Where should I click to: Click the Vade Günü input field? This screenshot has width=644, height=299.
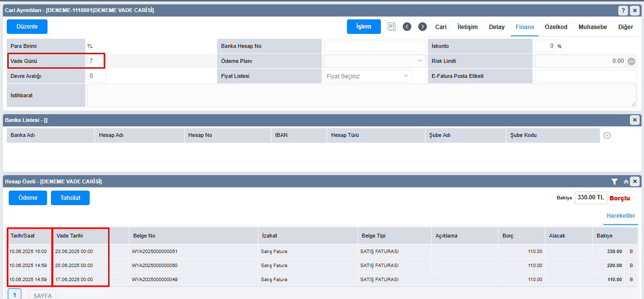click(x=96, y=61)
